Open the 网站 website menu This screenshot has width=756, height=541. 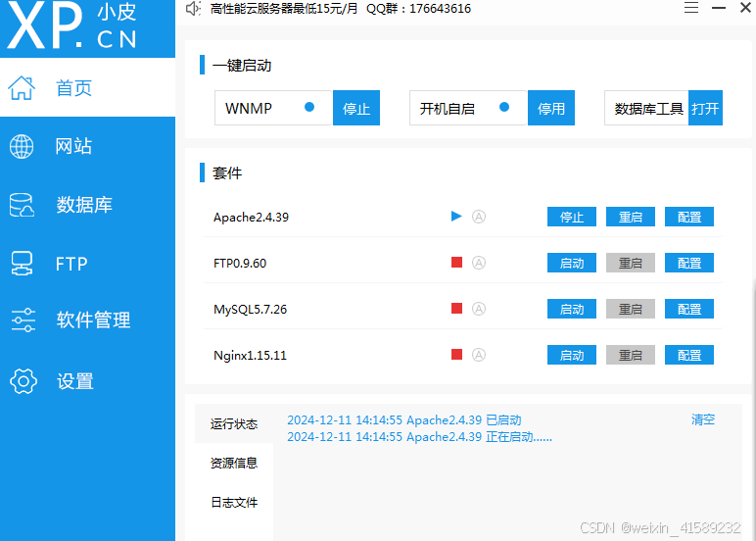[87, 146]
